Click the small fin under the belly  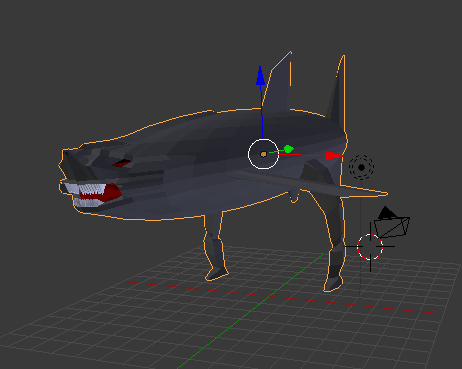tap(294, 196)
